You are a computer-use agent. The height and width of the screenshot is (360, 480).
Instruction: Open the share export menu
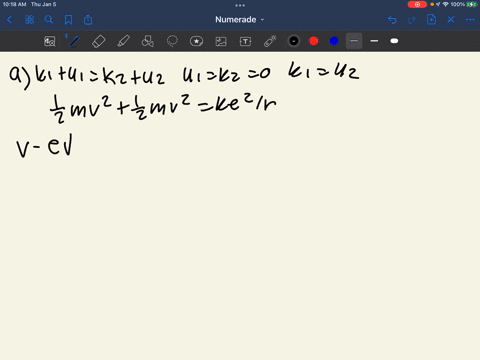pos(88,20)
